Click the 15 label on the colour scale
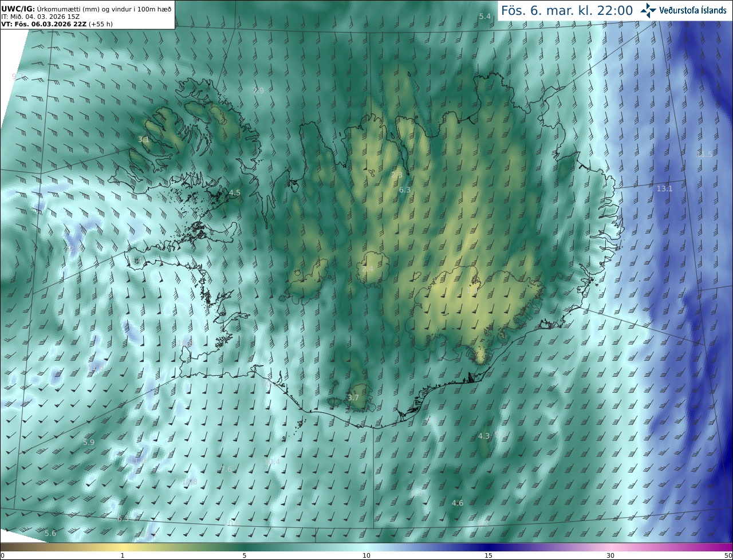 pyautogui.click(x=488, y=555)
